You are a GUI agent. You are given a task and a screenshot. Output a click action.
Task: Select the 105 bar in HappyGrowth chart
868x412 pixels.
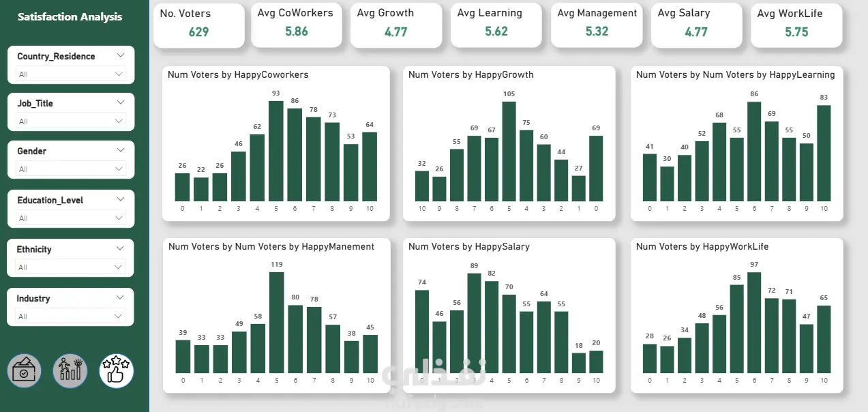tap(509, 151)
